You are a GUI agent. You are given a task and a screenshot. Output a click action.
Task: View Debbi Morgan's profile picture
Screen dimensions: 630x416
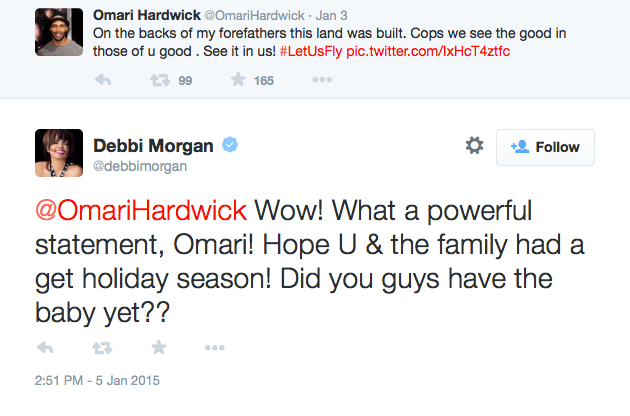click(x=59, y=153)
